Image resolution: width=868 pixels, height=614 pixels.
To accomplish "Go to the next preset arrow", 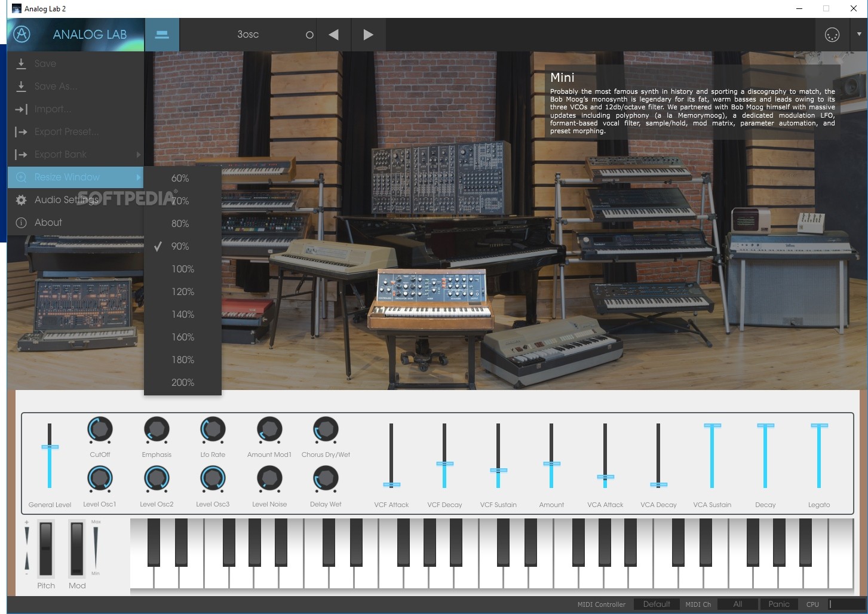I will (368, 35).
